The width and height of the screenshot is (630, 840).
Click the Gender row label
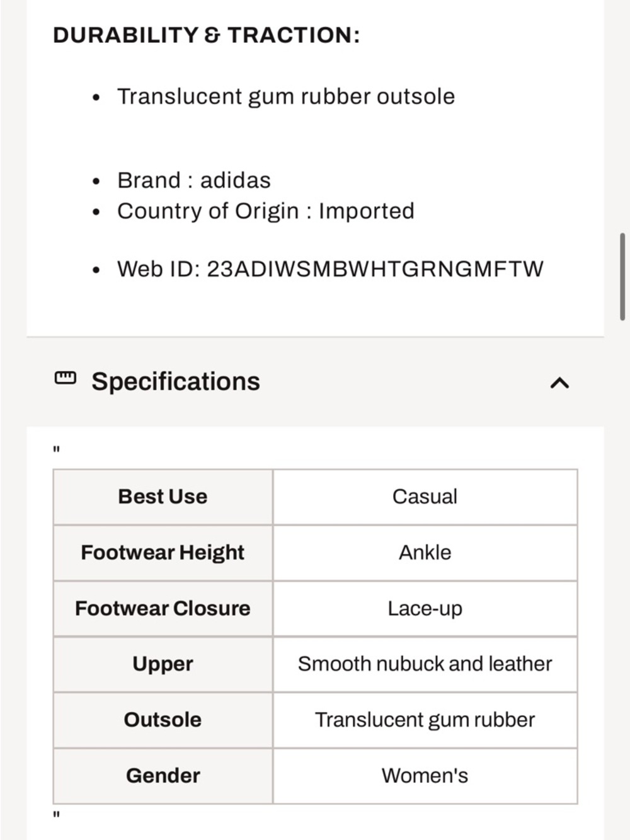coord(163,776)
